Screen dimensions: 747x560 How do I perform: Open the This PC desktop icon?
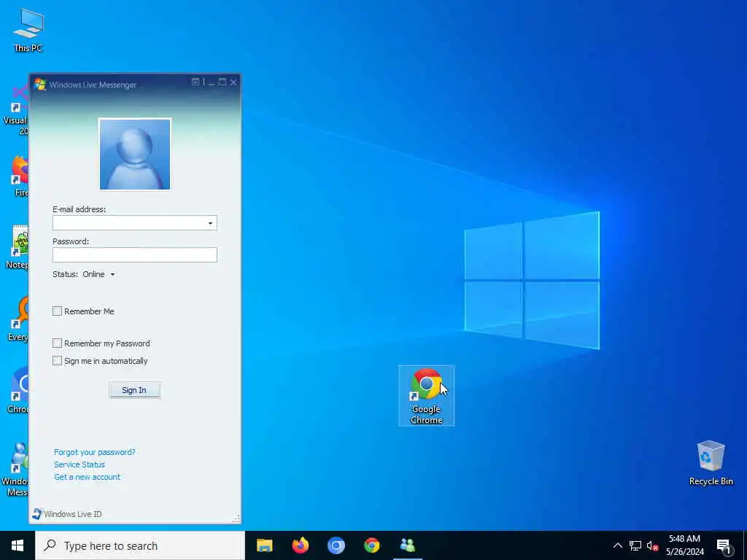pos(28,29)
